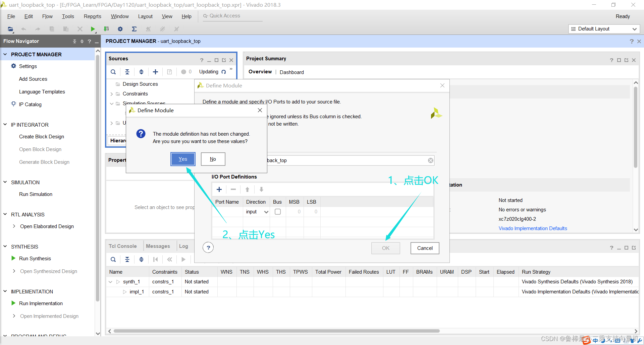Open the Reports menu
Image resolution: width=644 pixels, height=345 pixels.
pyautogui.click(x=92, y=16)
